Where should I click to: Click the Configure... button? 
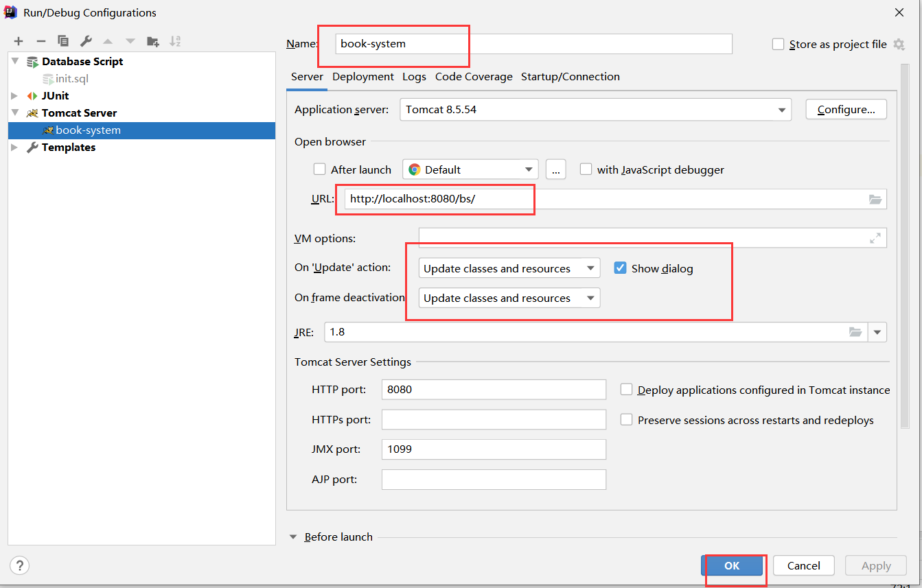[846, 109]
